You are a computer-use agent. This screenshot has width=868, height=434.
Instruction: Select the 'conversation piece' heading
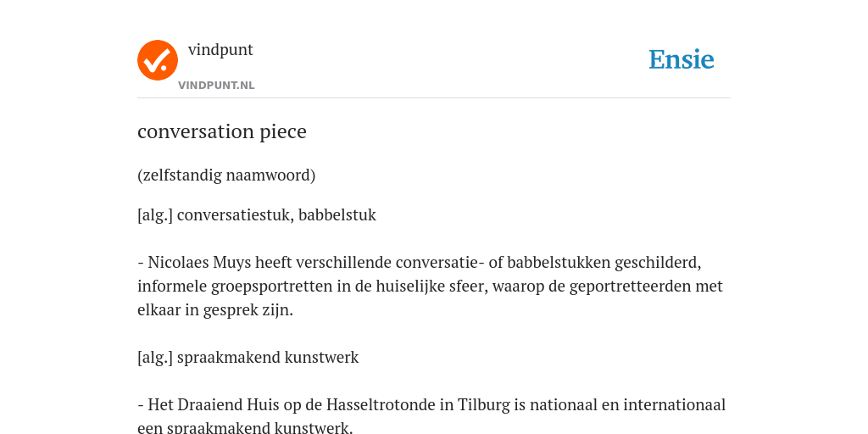click(222, 131)
